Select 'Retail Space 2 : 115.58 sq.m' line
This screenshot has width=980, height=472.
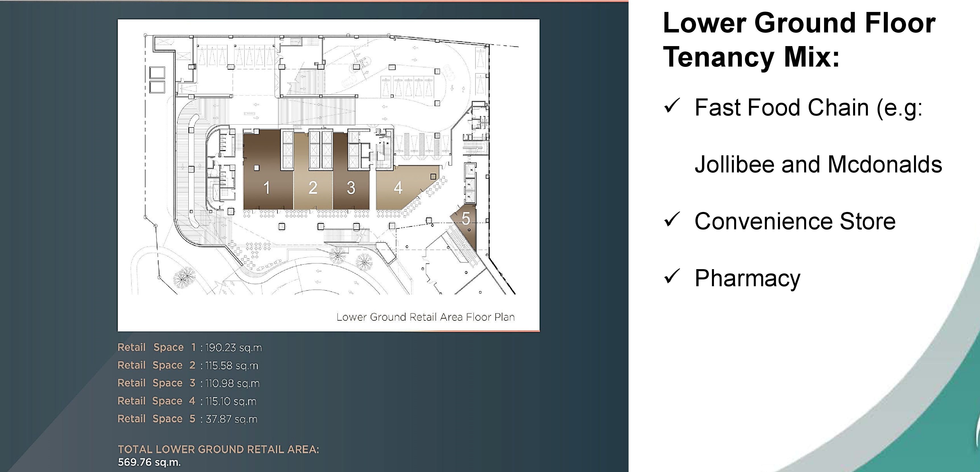[188, 366]
